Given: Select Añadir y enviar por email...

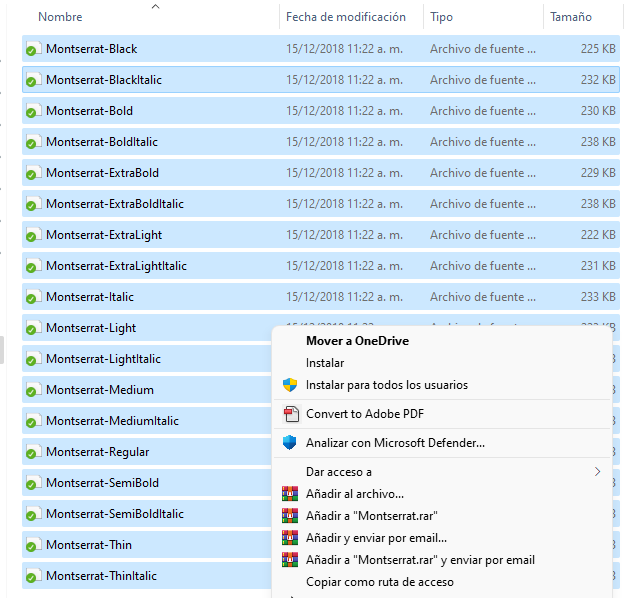Looking at the screenshot, I should coord(376,538).
